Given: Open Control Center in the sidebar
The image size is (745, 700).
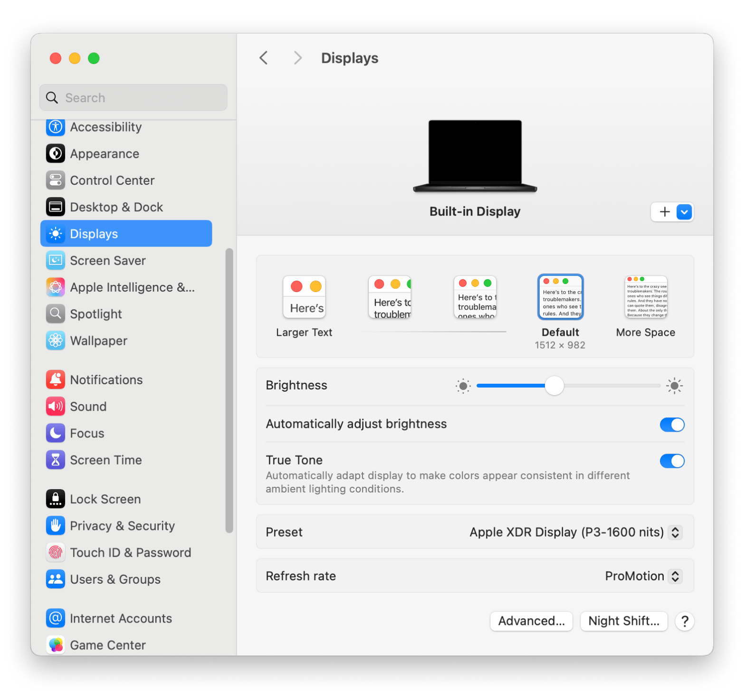Looking at the screenshot, I should pos(126,180).
